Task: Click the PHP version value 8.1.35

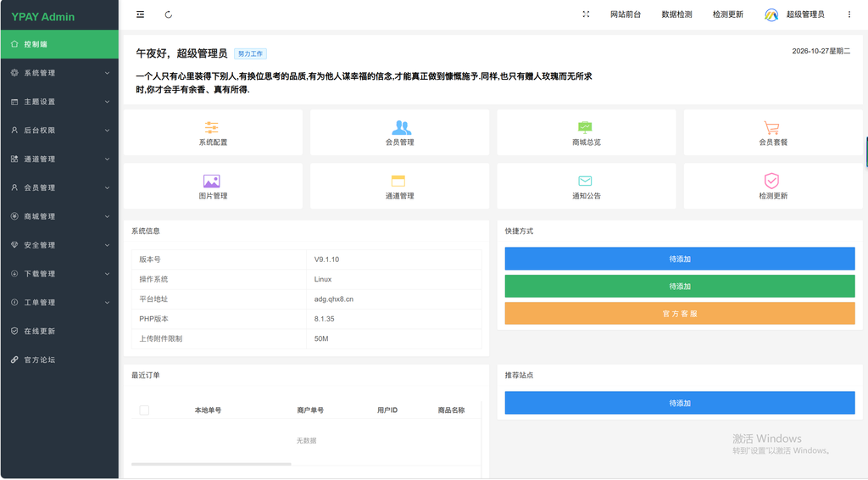Action: (325, 319)
